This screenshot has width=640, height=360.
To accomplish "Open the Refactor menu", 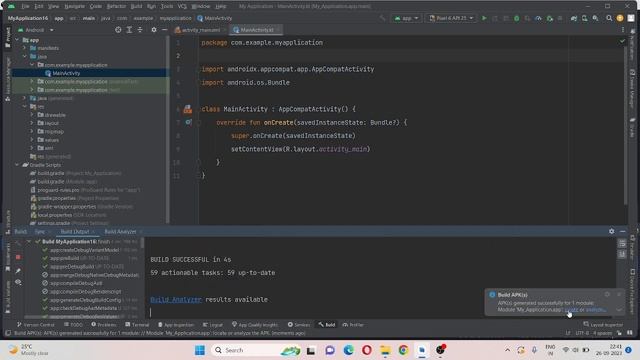I will pos(116,6).
